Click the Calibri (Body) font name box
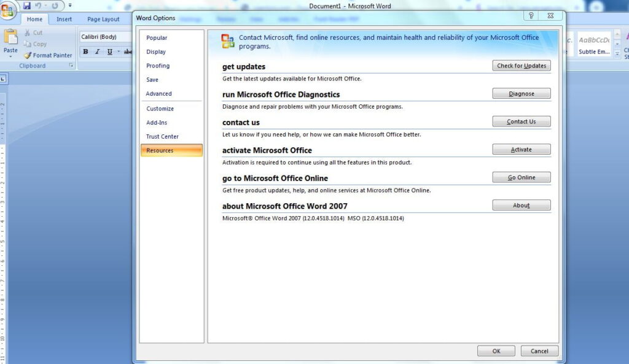This screenshot has width=629, height=364. click(x=106, y=36)
